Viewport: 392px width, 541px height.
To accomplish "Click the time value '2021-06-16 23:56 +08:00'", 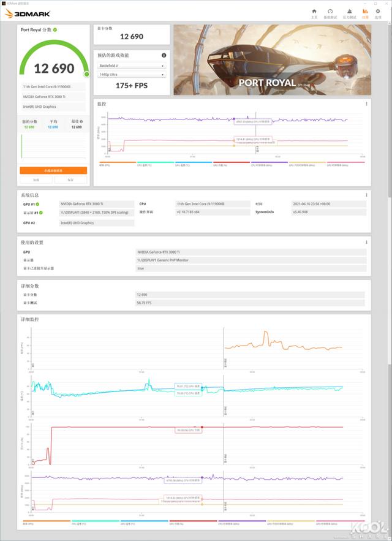I will point(329,204).
